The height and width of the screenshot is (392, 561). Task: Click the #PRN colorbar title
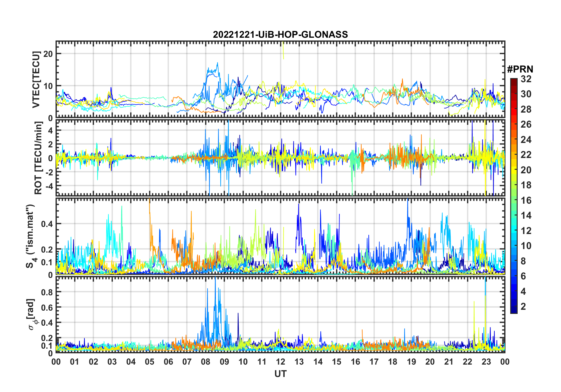click(x=520, y=69)
